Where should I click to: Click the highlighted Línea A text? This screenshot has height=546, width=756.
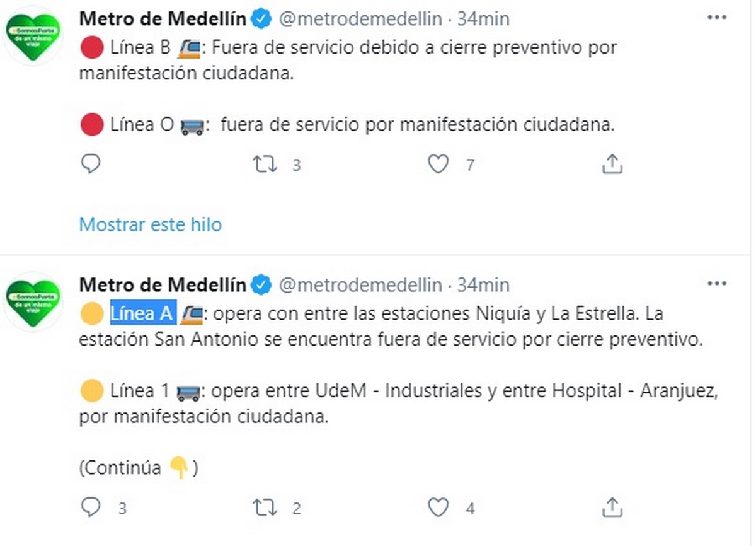pyautogui.click(x=142, y=313)
